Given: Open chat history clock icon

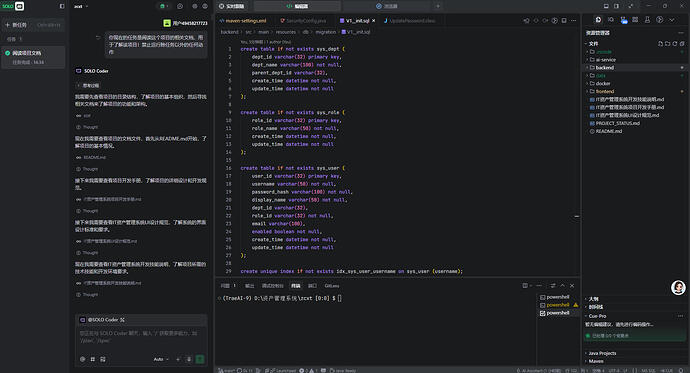Looking at the screenshot, I should (180, 6).
